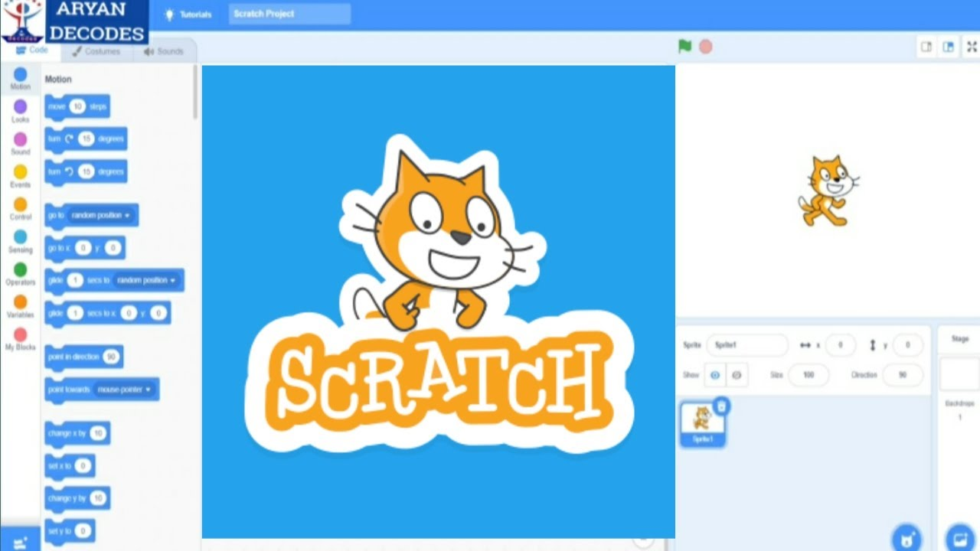Viewport: 980px width, 551px height.
Task: Select the point in direction 90 block
Action: [83, 357]
